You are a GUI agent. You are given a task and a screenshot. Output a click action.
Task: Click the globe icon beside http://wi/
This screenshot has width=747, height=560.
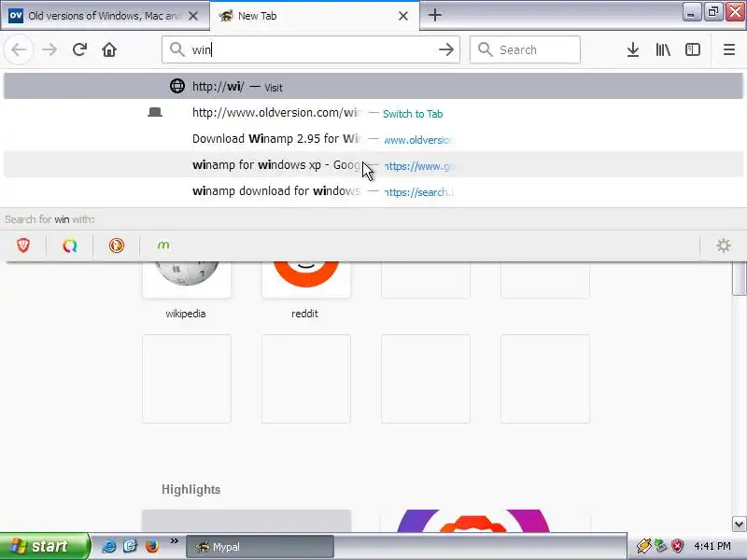(177, 86)
